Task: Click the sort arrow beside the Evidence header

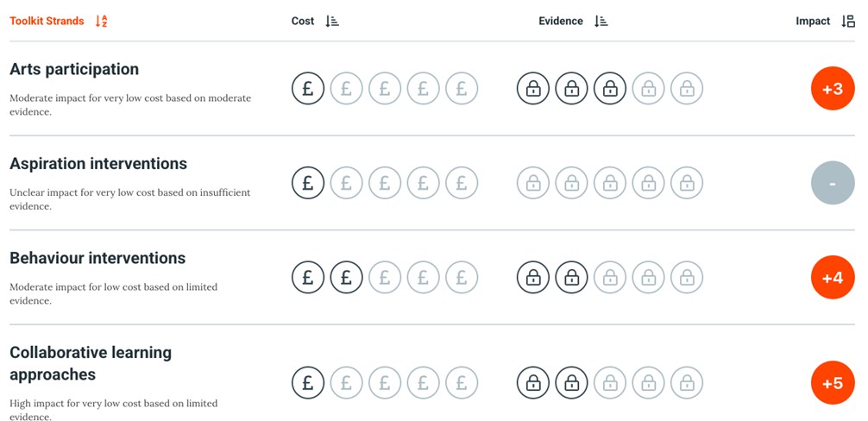Action: tap(601, 22)
